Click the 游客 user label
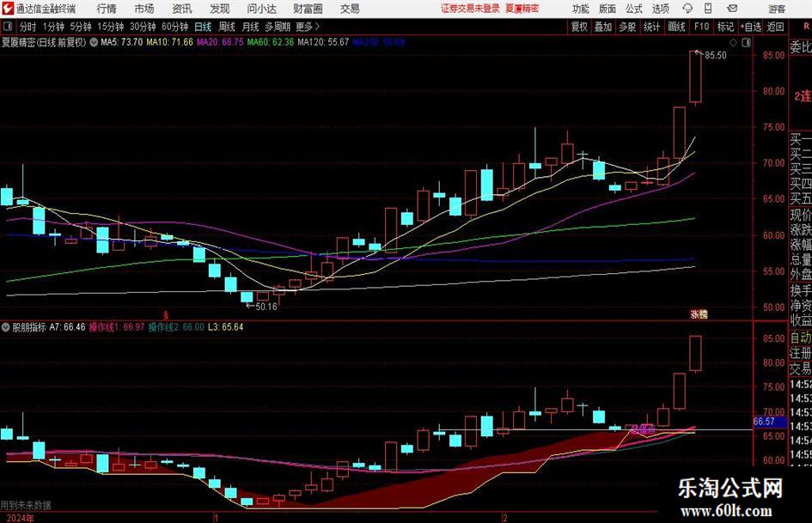The height and width of the screenshot is (523, 812). click(777, 9)
